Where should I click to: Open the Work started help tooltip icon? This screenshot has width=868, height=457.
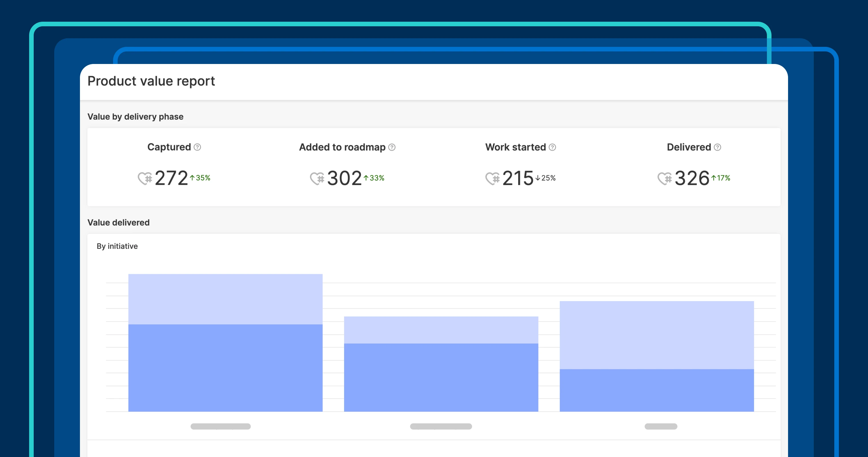552,147
